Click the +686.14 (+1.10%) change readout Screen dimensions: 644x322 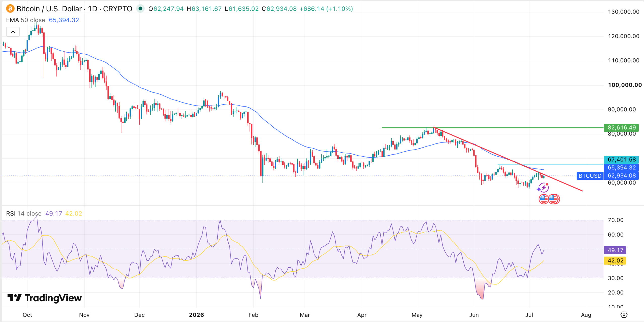coord(326,9)
